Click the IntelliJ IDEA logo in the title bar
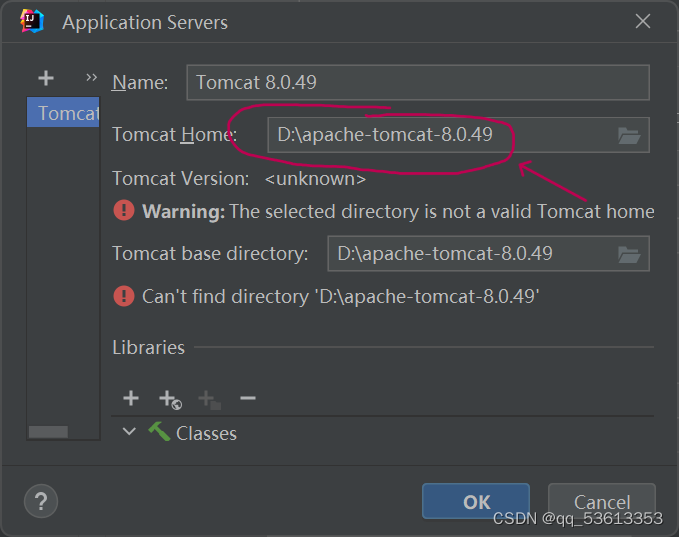The width and height of the screenshot is (679, 537). (32, 21)
